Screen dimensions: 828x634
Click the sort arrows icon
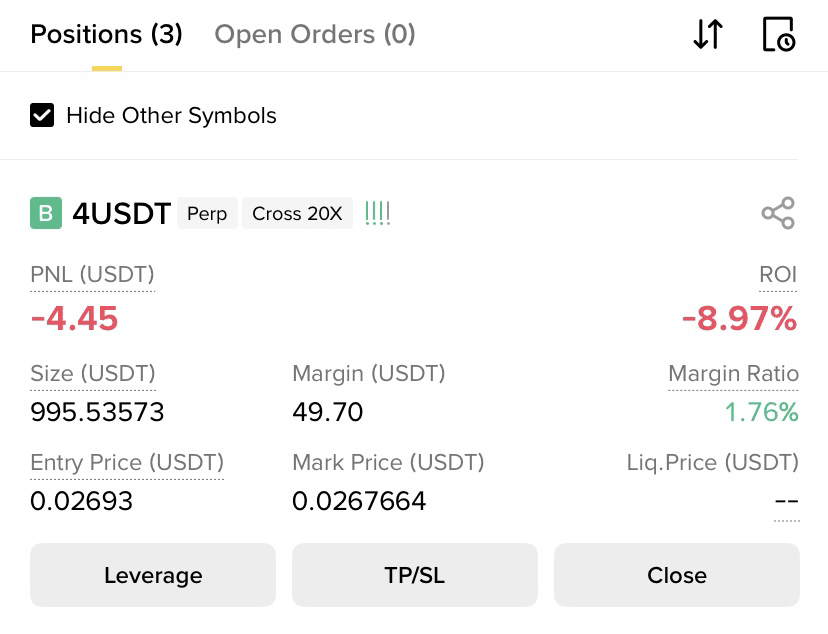(x=708, y=34)
